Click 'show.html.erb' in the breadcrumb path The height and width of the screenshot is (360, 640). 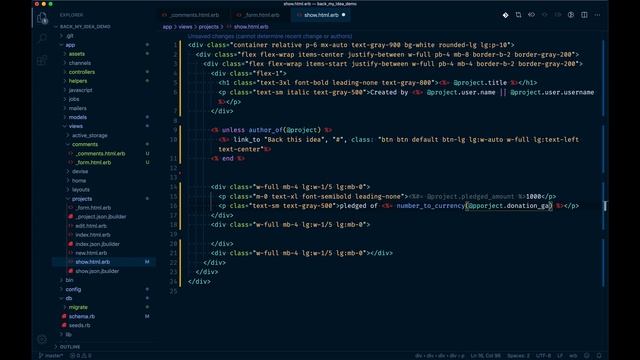[x=251, y=27]
